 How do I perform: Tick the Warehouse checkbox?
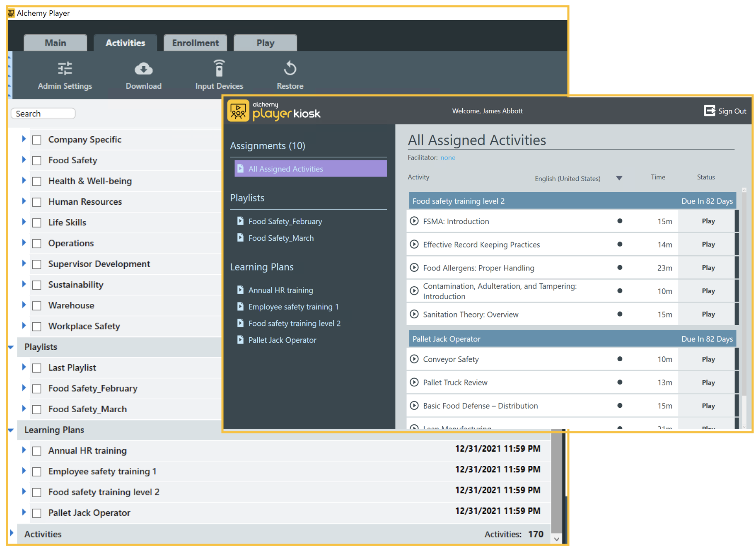pyautogui.click(x=37, y=305)
